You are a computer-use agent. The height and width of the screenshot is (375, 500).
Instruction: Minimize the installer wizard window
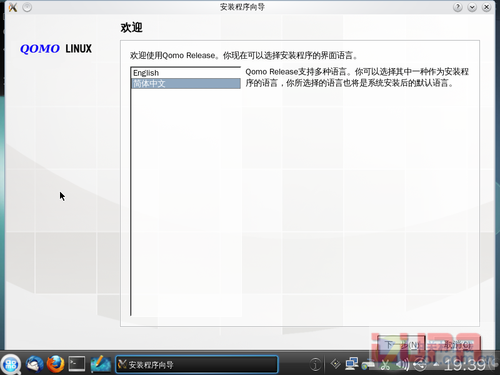pos(472,7)
